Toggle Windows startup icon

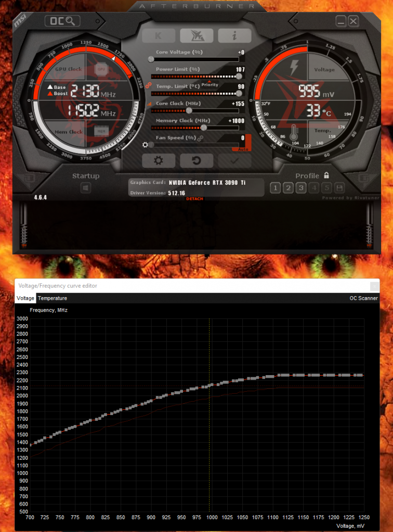[86, 188]
